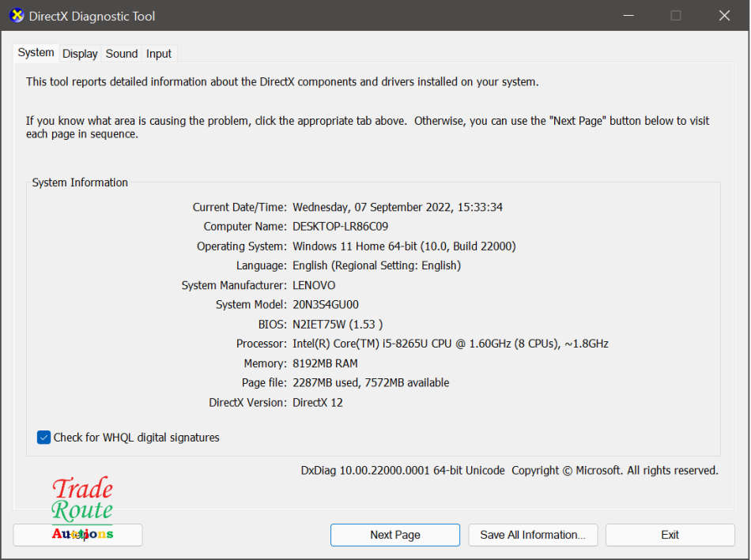
Task: Click the Save All Information button
Action: (x=533, y=535)
